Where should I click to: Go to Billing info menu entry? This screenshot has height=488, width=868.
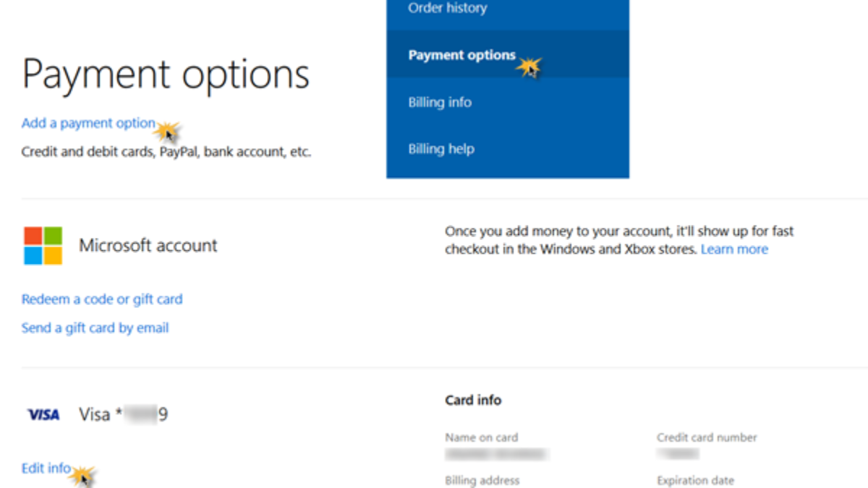[439, 103]
